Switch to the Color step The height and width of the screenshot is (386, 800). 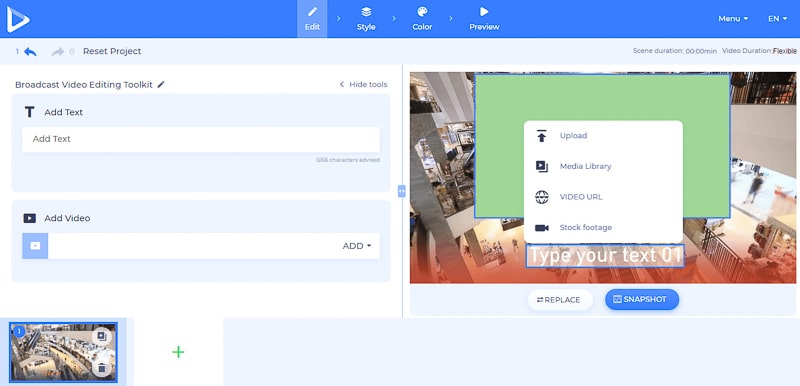[x=422, y=19]
